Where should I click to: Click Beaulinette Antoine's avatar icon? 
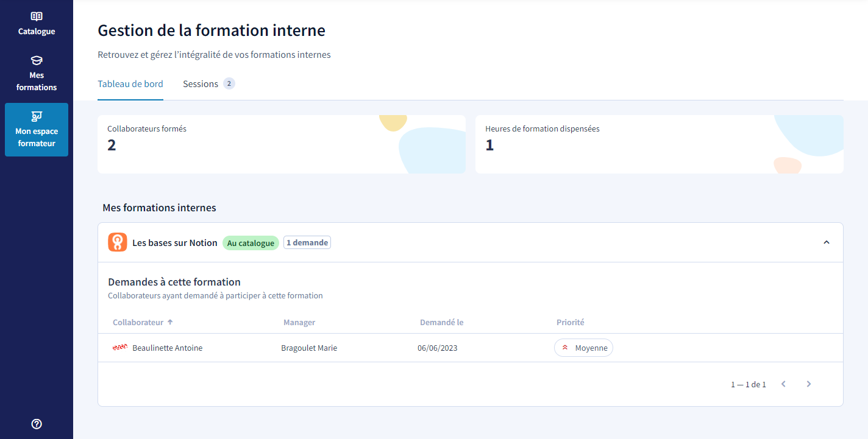point(120,348)
